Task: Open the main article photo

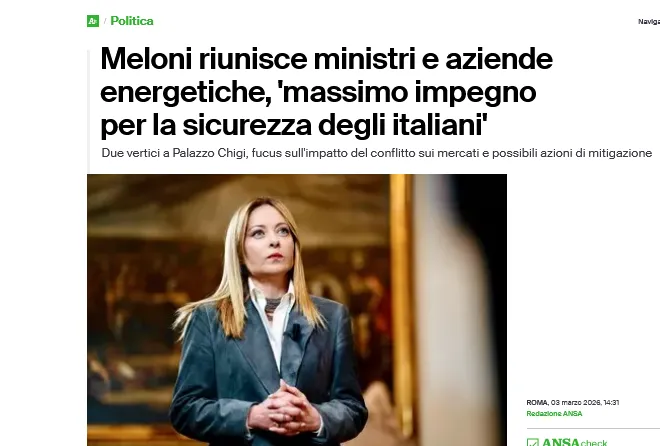Action: 297,310
